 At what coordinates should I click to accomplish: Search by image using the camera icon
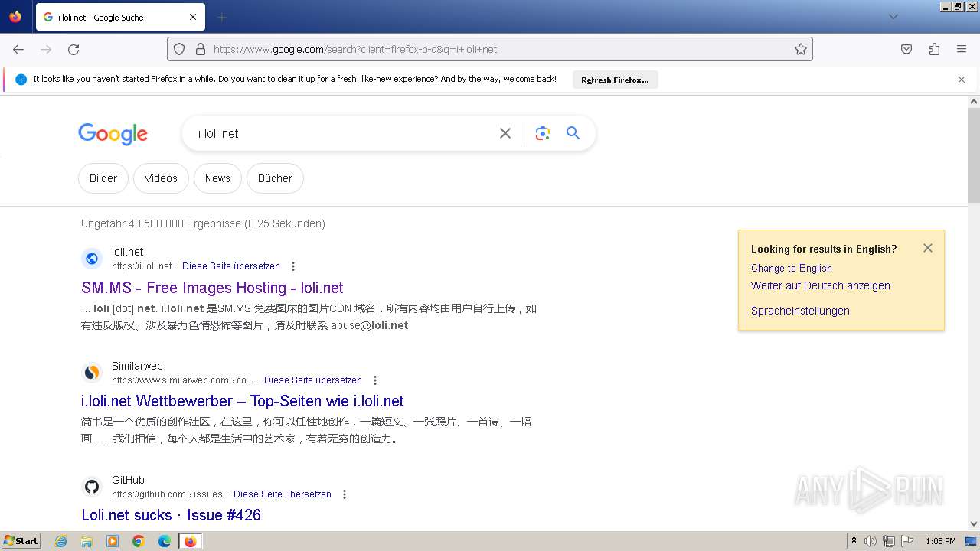543,133
